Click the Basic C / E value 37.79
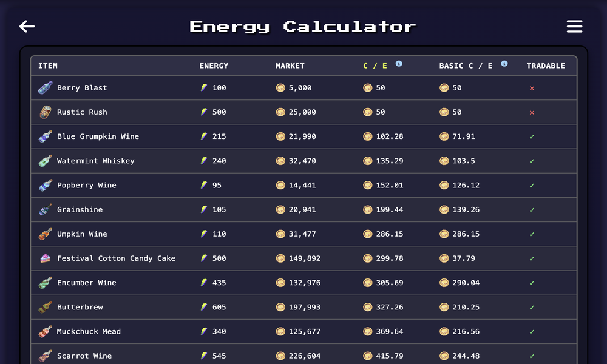The height and width of the screenshot is (364, 607). pyautogui.click(x=463, y=258)
